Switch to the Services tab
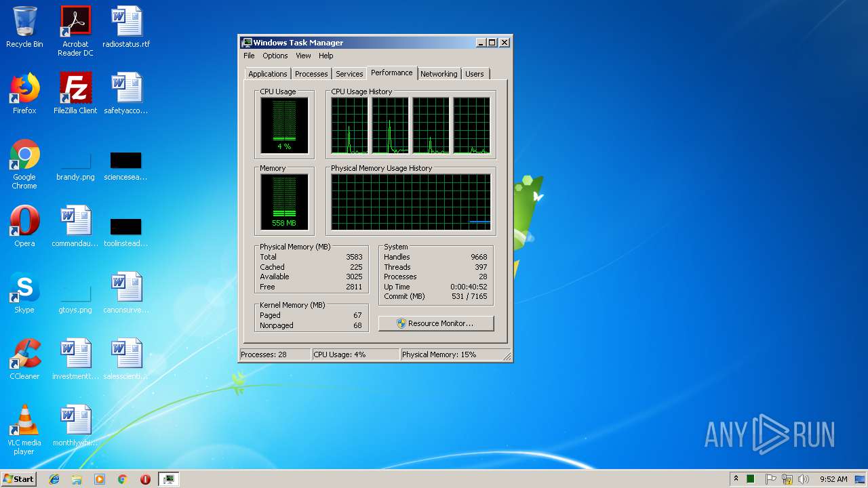 tap(349, 74)
